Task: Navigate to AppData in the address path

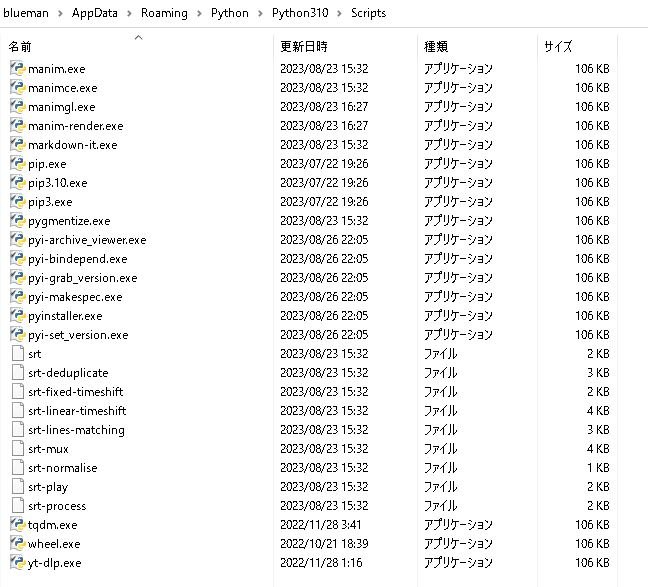Action: (x=95, y=13)
